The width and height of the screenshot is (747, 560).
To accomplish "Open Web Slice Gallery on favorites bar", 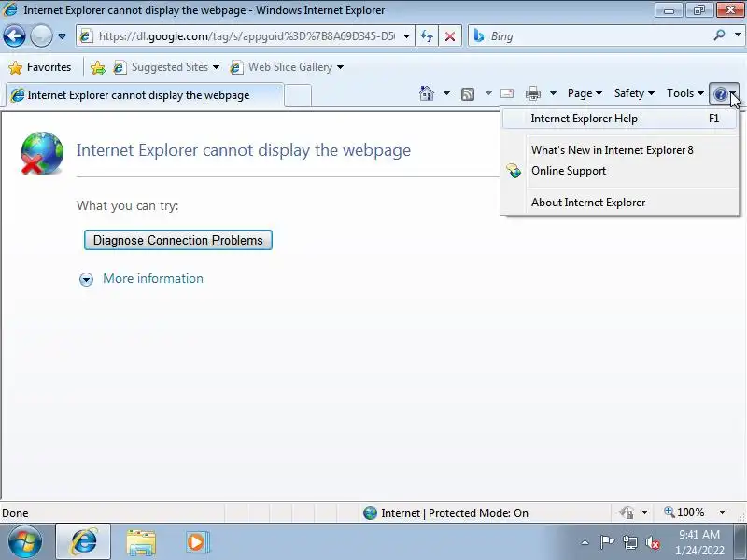I will point(287,67).
